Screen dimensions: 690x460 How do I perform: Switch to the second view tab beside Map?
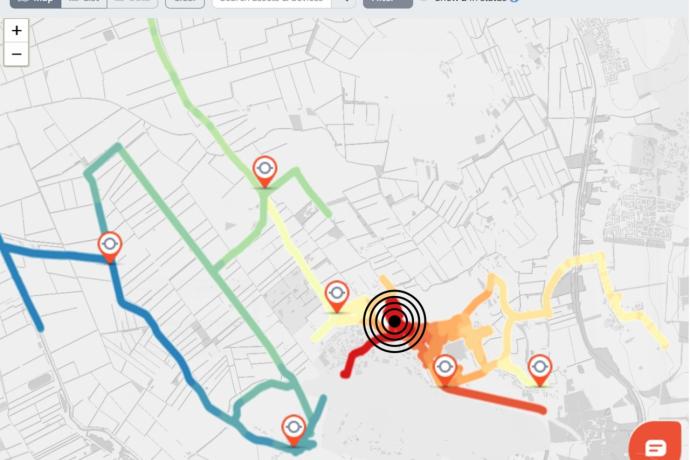84,4
